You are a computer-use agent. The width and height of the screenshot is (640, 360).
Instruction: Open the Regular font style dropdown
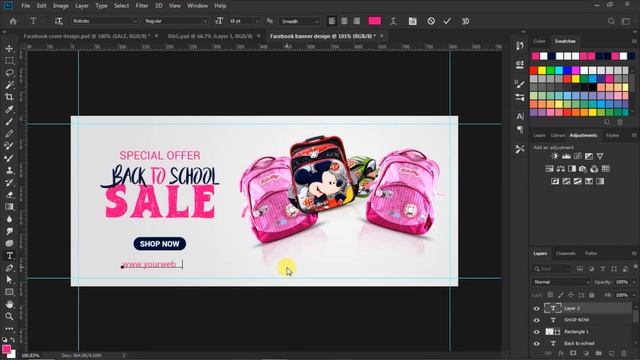(176, 21)
